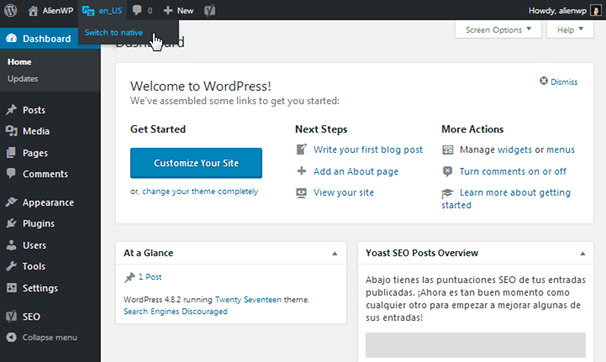Click the Pages icon in the sidebar
The height and width of the screenshot is (362, 606).
click(11, 153)
